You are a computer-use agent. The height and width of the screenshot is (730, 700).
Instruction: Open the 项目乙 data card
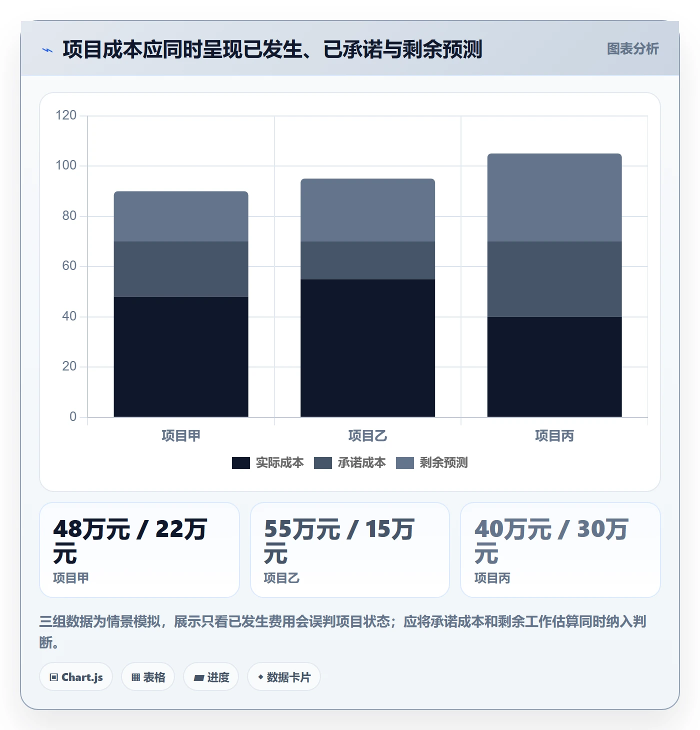click(x=350, y=550)
